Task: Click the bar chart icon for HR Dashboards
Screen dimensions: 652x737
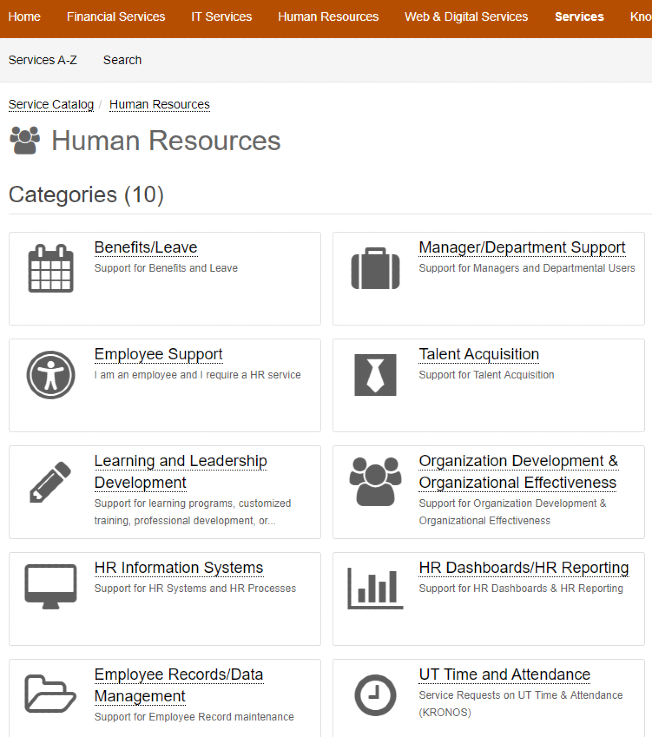Action: tap(375, 588)
